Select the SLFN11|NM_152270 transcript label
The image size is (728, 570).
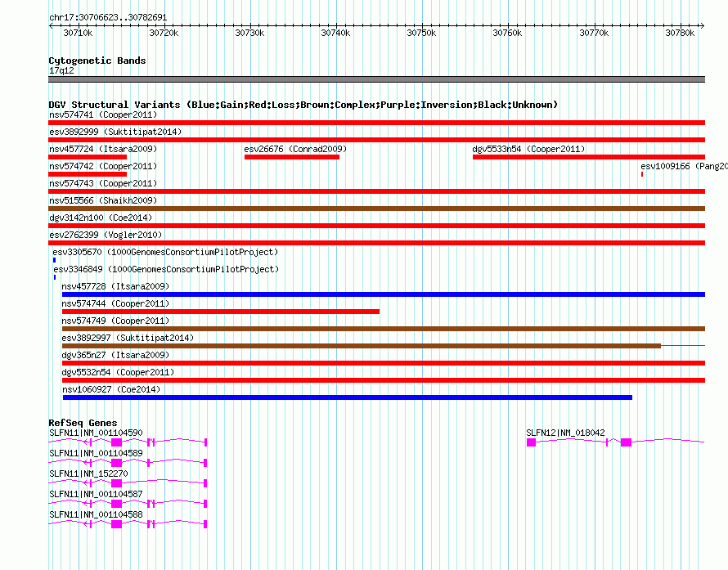pyautogui.click(x=88, y=474)
